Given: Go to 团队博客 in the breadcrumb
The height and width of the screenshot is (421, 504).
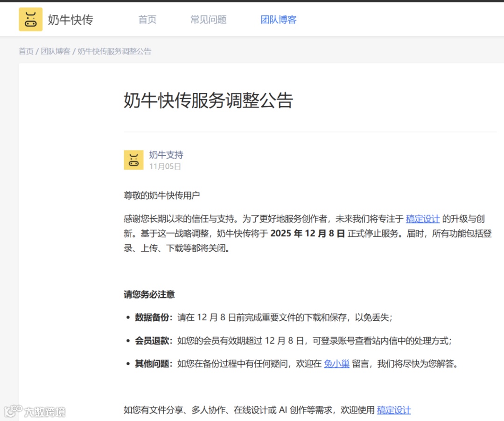Looking at the screenshot, I should 55,51.
